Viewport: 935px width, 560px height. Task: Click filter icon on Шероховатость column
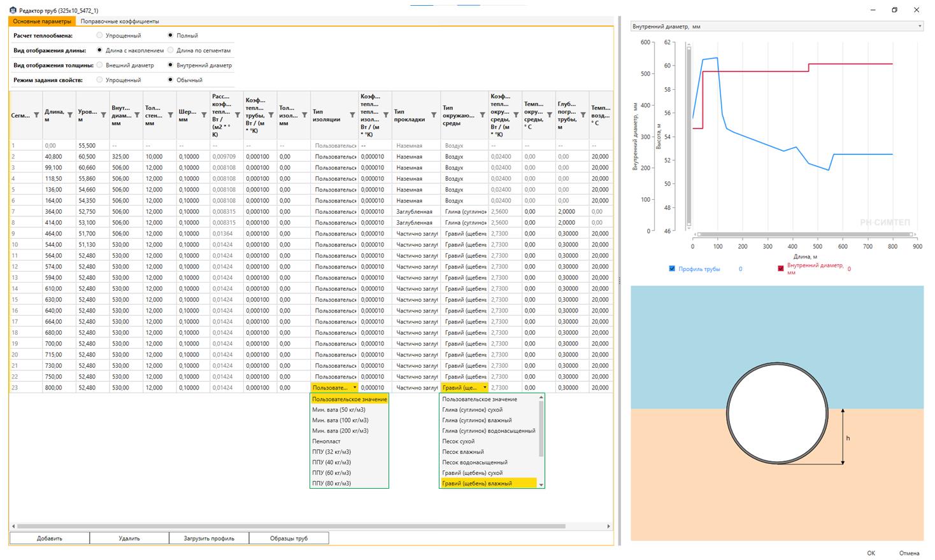pyautogui.click(x=204, y=115)
